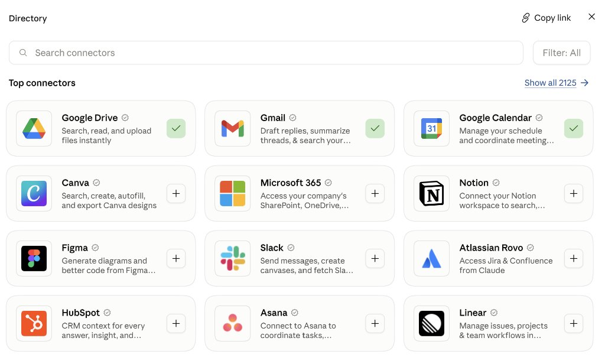Add the Microsoft 365 connector
Image resolution: width=605 pixels, height=364 pixels.
click(x=375, y=193)
